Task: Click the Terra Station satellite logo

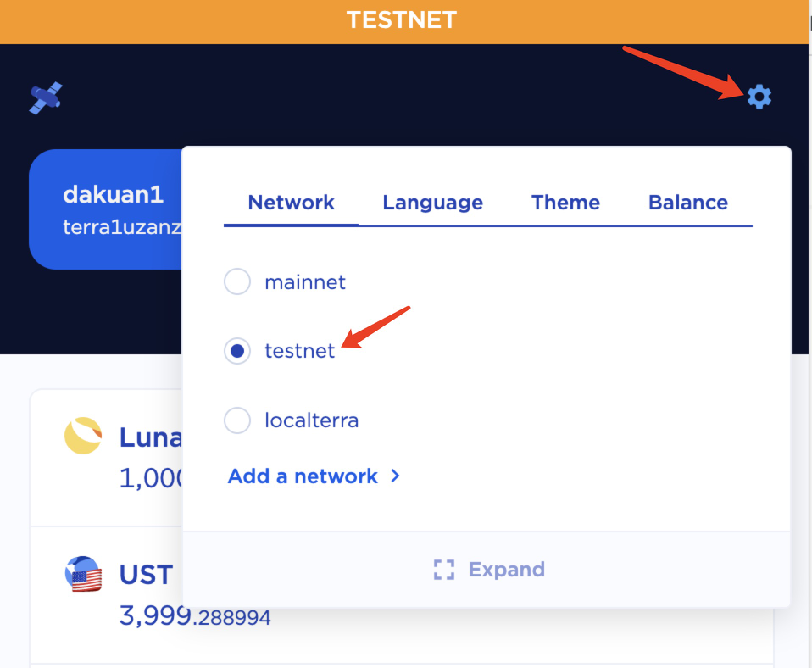Action: (46, 98)
